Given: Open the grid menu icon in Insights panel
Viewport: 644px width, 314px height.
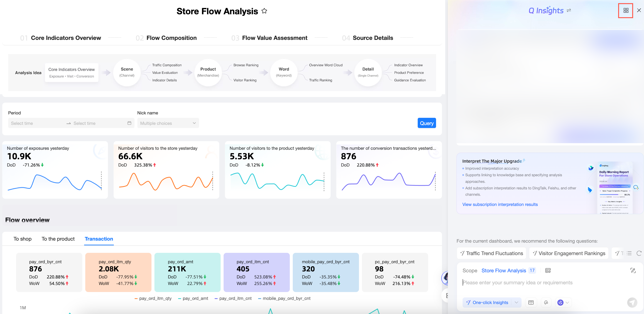Looking at the screenshot, I should [x=626, y=10].
